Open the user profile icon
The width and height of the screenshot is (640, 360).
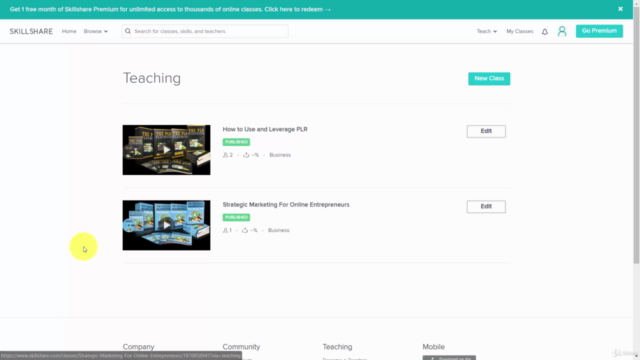[x=562, y=31]
